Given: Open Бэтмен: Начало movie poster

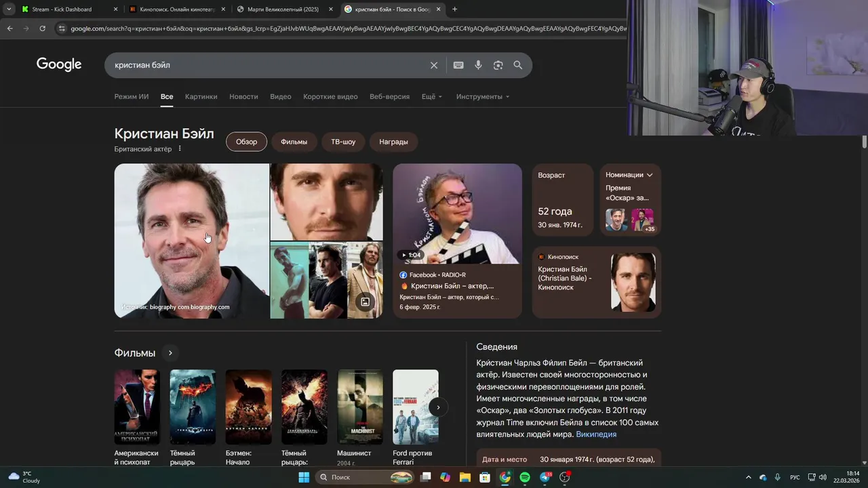Looking at the screenshot, I should click(x=249, y=407).
